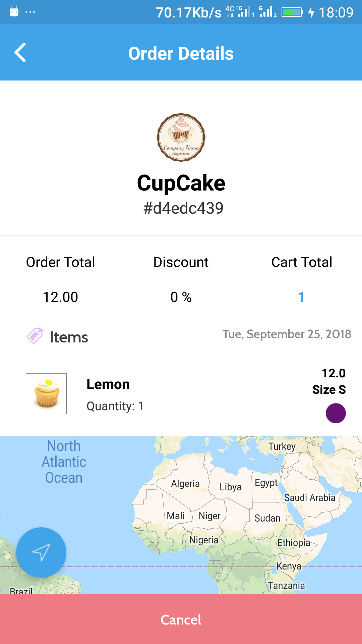Tap Nigeria on the map
Image resolution: width=362 pixels, height=644 pixels.
[203, 540]
